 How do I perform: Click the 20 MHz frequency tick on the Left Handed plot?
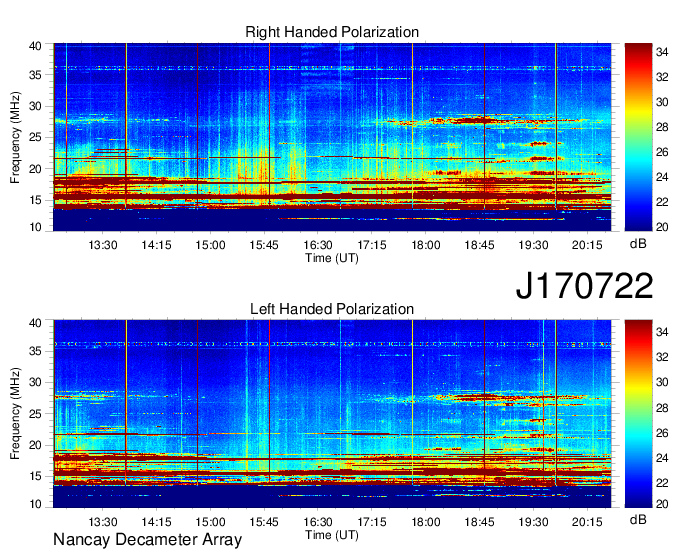point(35,445)
